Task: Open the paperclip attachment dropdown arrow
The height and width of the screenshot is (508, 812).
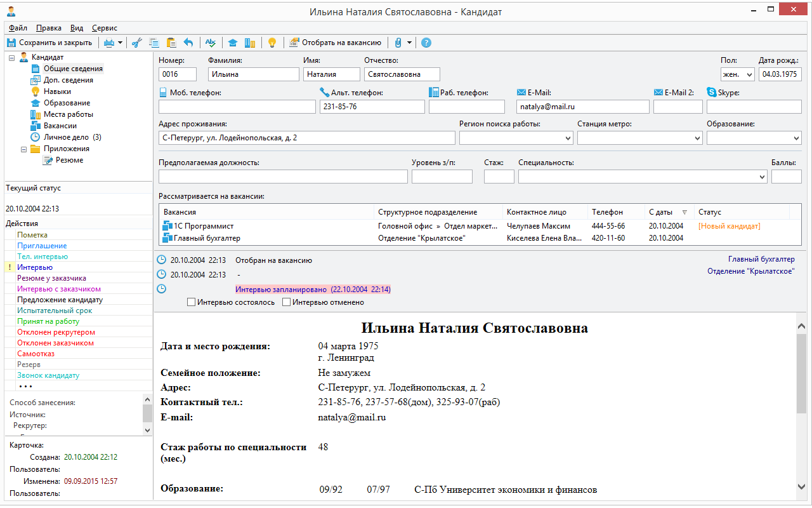Action: pos(409,43)
